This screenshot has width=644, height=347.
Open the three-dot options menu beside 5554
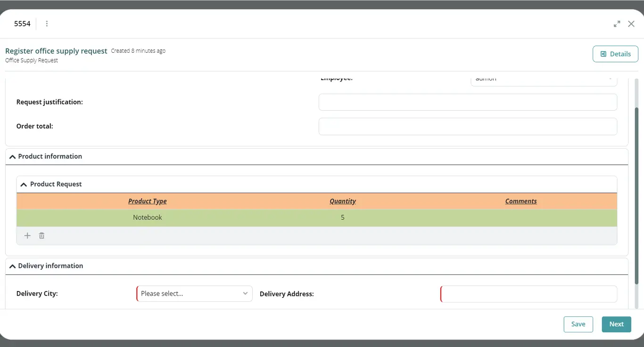tap(47, 24)
